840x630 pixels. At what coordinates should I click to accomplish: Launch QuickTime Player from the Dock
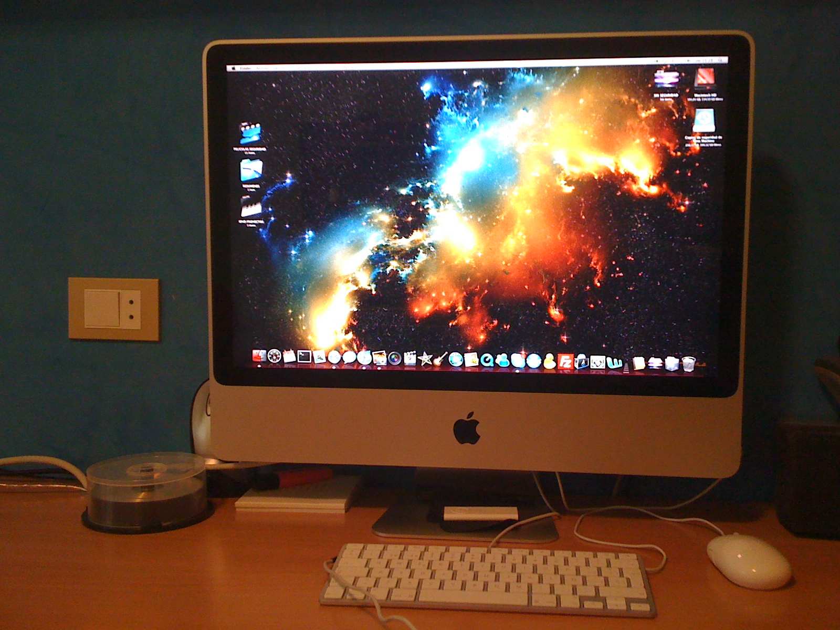487,360
